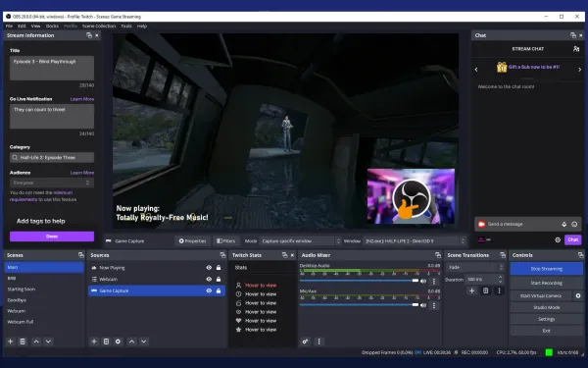Screen dimensions: 588x368
Task: Go to next chat banner
Action: [x=580, y=70]
